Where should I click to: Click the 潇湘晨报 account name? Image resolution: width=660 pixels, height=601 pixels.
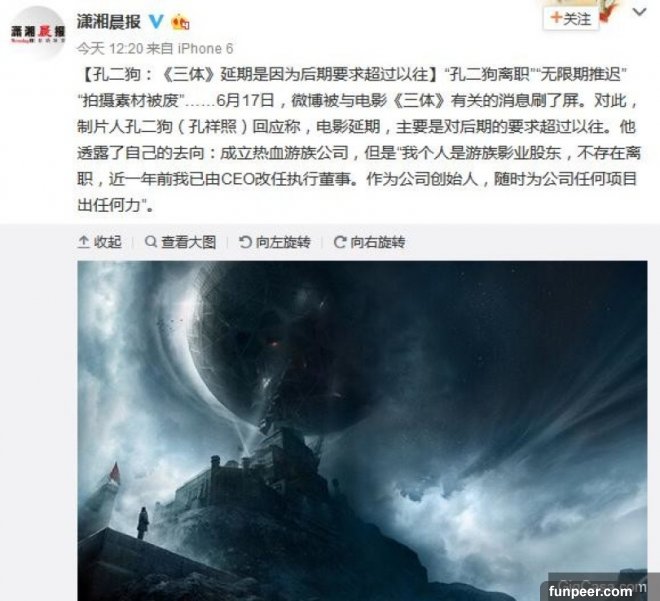[x=109, y=21]
